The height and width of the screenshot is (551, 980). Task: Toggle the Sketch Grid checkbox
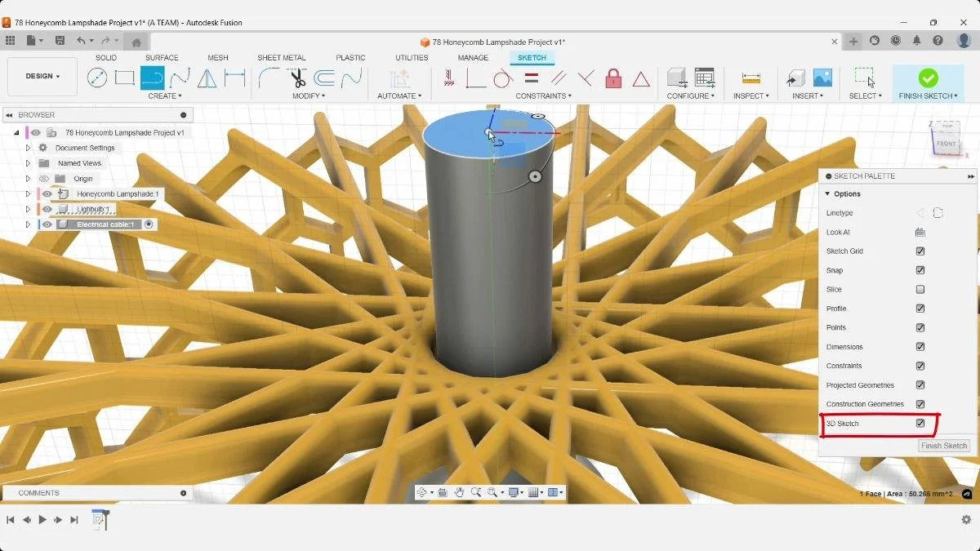tap(920, 251)
